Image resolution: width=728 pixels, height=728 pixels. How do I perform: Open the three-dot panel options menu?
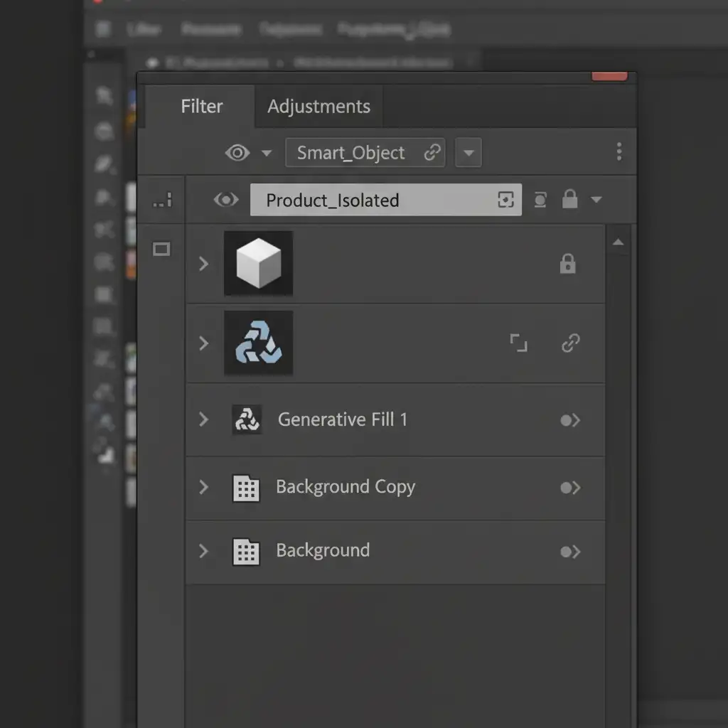tap(619, 151)
